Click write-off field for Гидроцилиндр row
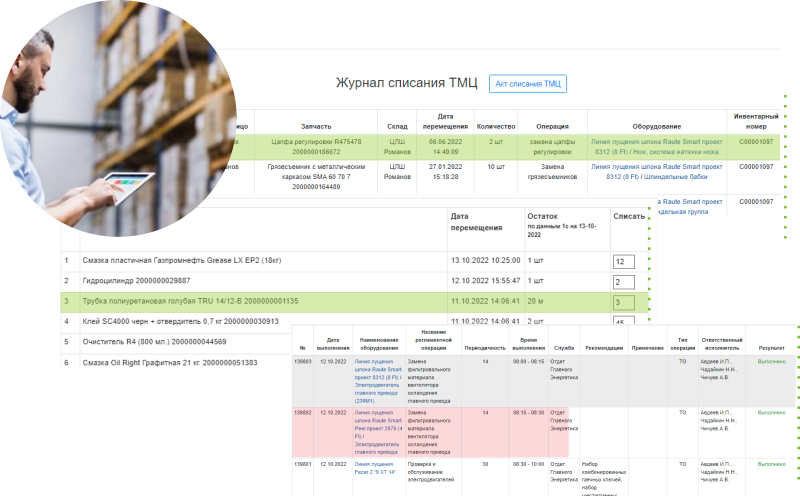 623,282
